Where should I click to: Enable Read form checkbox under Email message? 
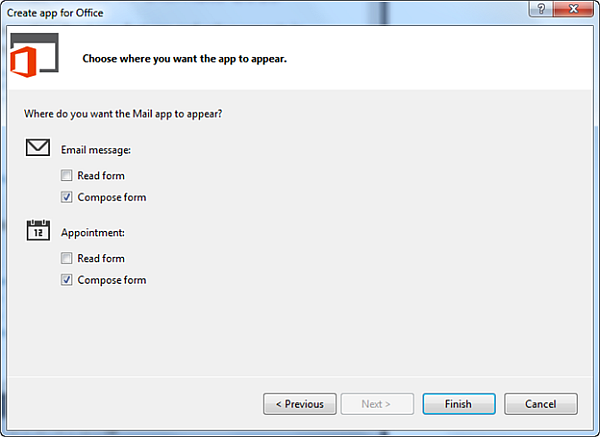coord(67,176)
